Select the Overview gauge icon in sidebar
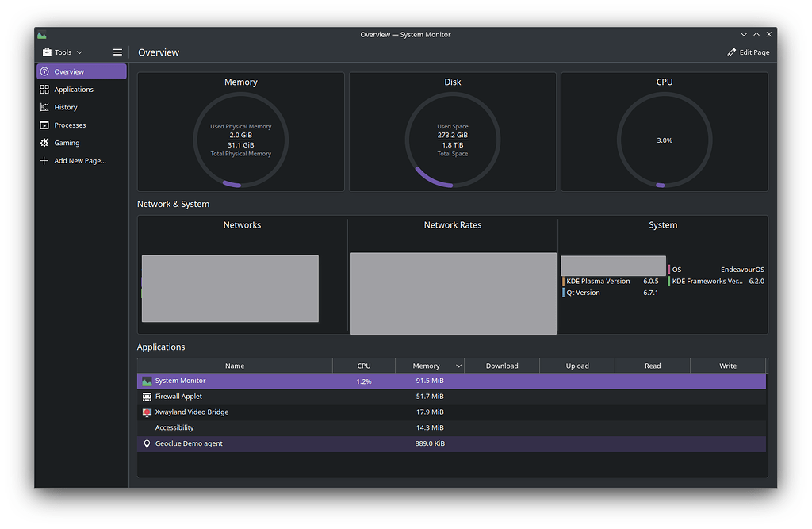 45,71
